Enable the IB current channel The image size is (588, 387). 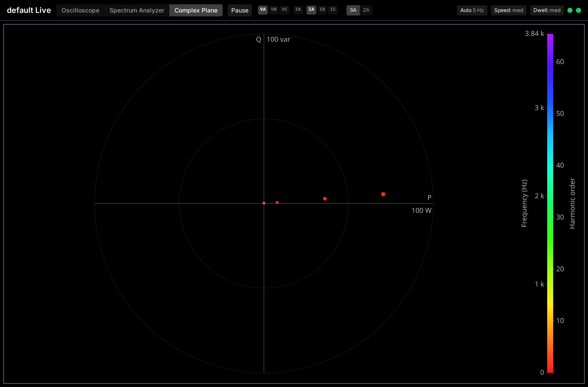322,10
